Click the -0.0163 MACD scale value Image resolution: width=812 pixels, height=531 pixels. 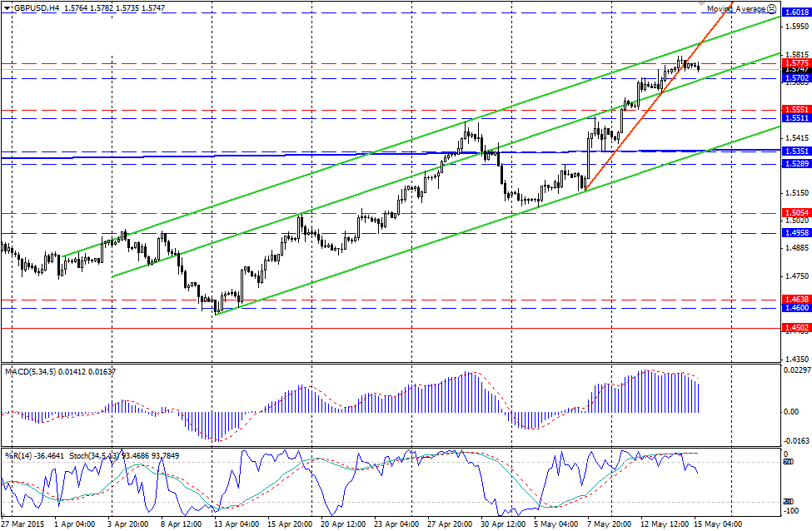click(798, 441)
